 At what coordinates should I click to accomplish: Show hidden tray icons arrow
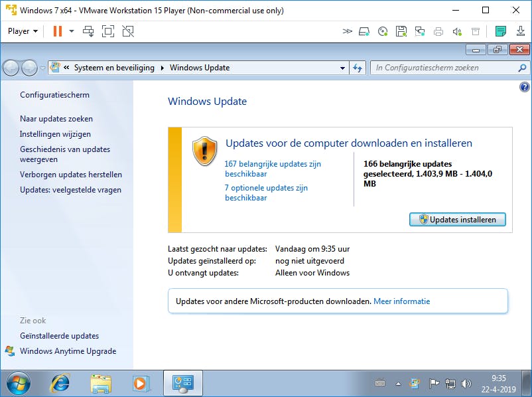tap(398, 384)
